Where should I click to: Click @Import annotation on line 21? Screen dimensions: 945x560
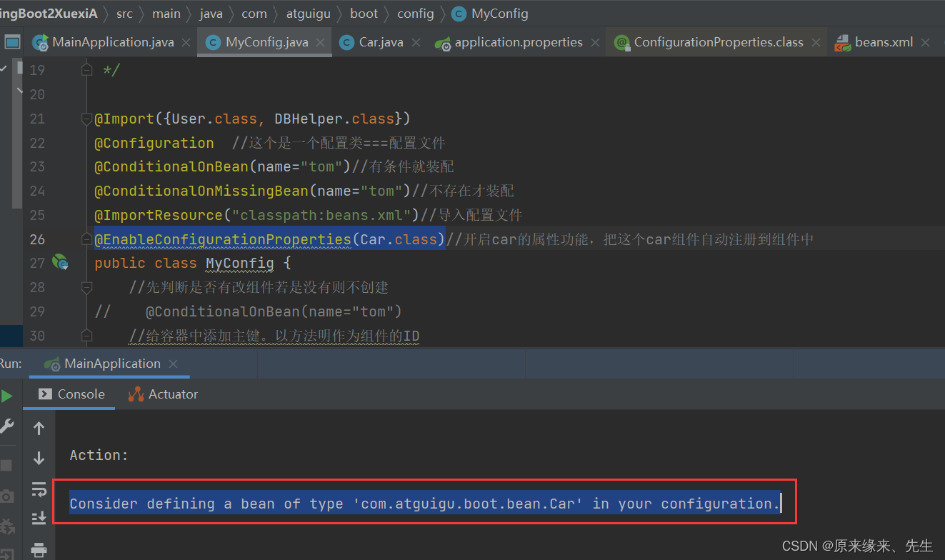click(x=124, y=119)
